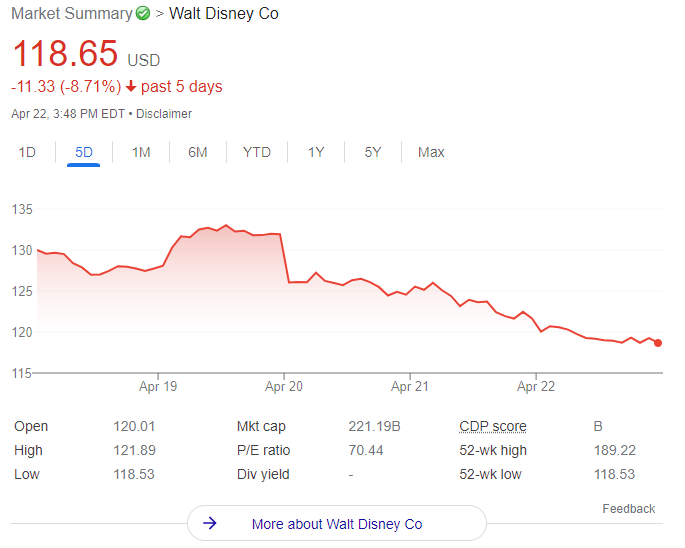Show the 1Y price chart

(x=316, y=152)
